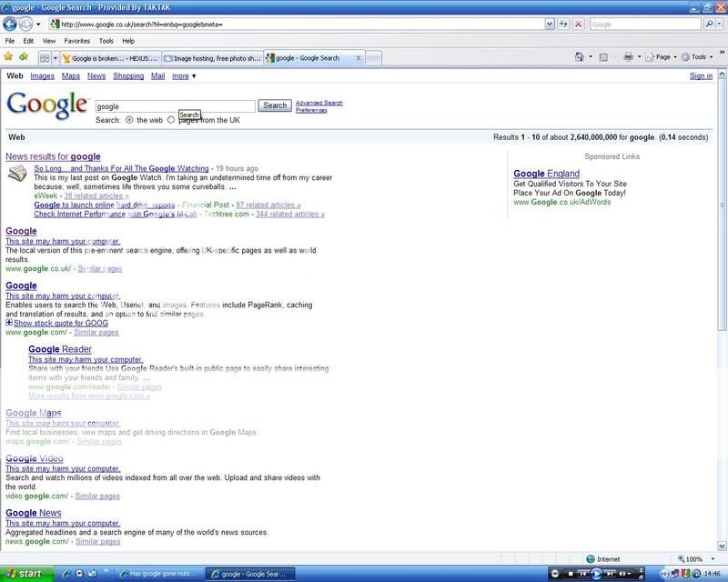Click the Home page icon

[581, 57]
